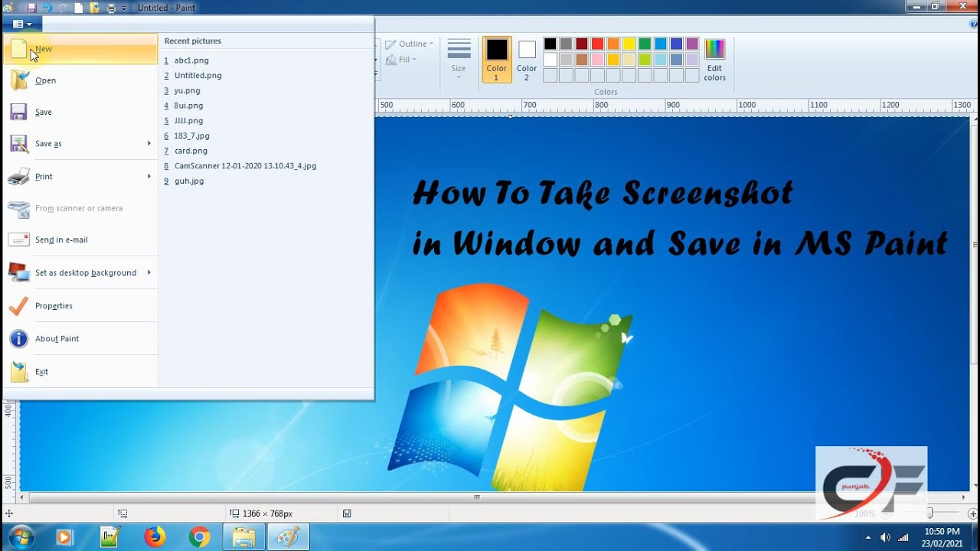Screen dimensions: 980x551
Task: Expand the Save as submenu arrow
Action: [149, 143]
